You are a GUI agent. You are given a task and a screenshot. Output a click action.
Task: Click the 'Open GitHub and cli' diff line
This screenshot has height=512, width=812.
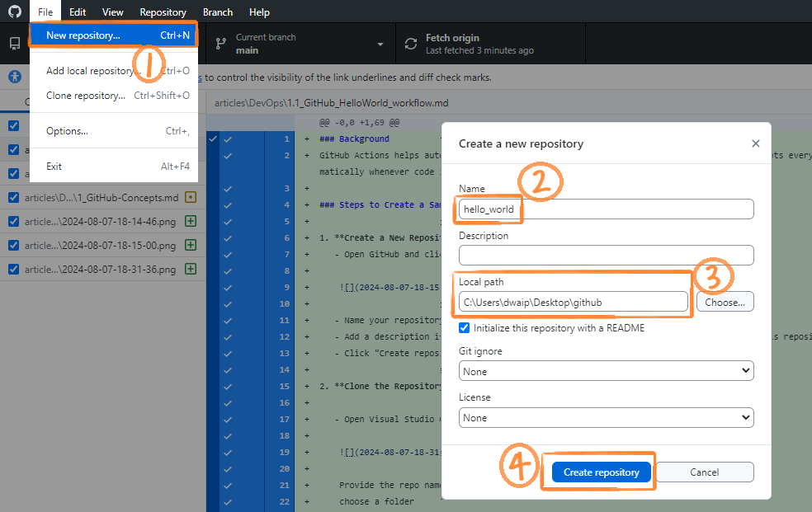389,255
